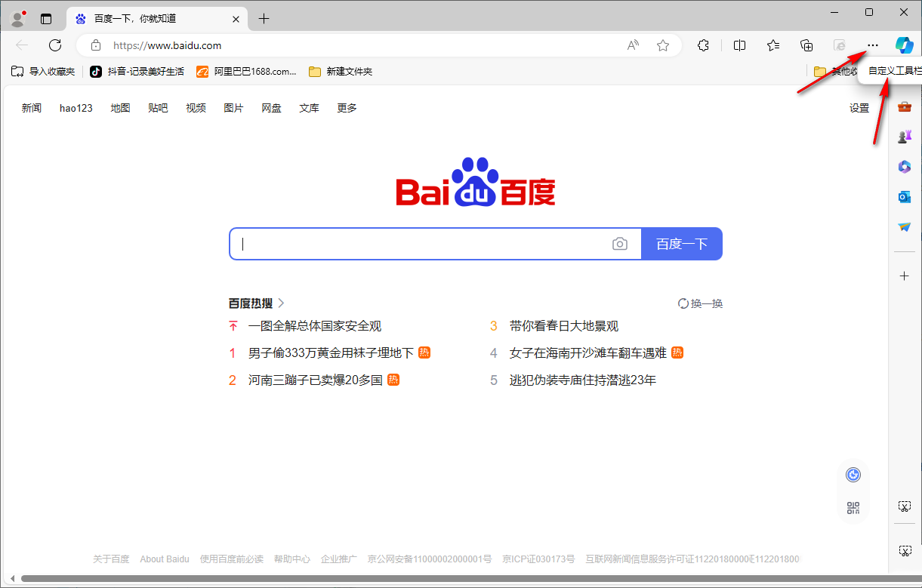922x588 pixels.
Task: Click the QR code floating icon
Action: [x=854, y=508]
